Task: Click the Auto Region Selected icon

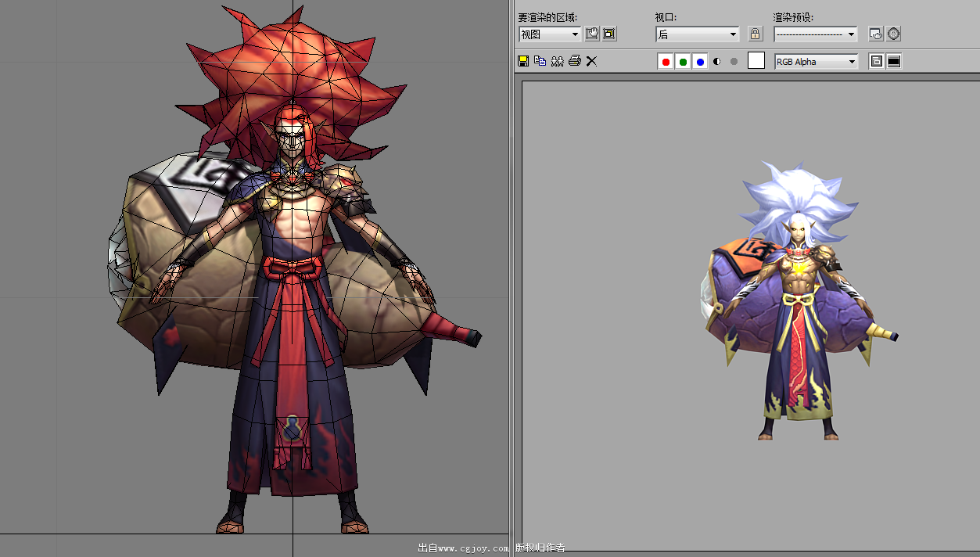Action: 609,34
